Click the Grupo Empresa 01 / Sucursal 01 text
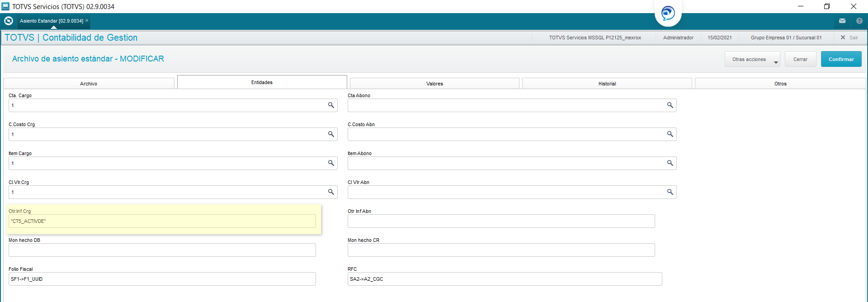This screenshot has width=868, height=302. (x=786, y=38)
